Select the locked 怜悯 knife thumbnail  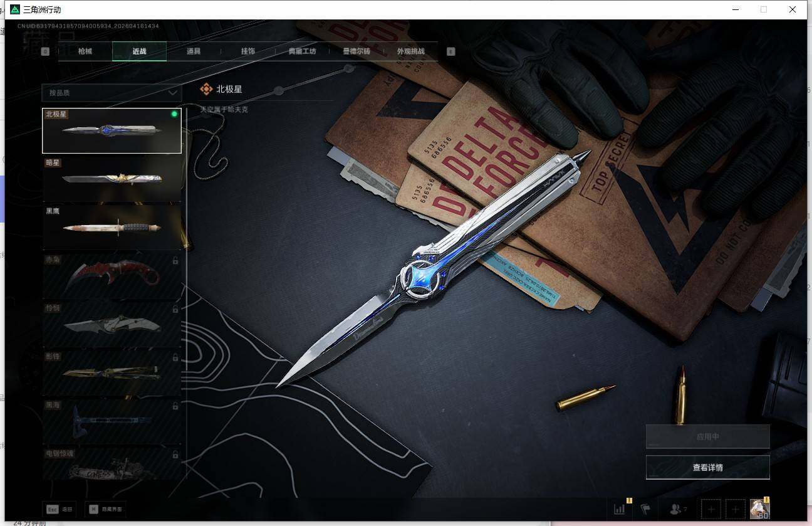[112, 323]
